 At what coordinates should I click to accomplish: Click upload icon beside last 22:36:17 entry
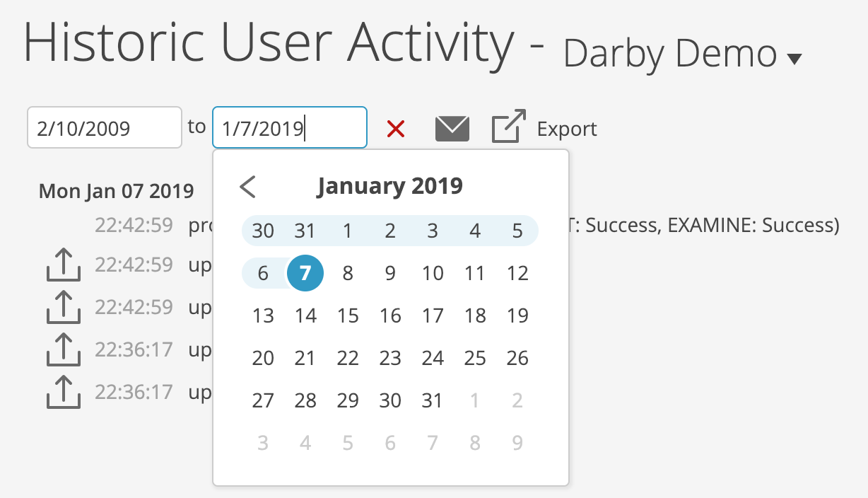pos(63,393)
